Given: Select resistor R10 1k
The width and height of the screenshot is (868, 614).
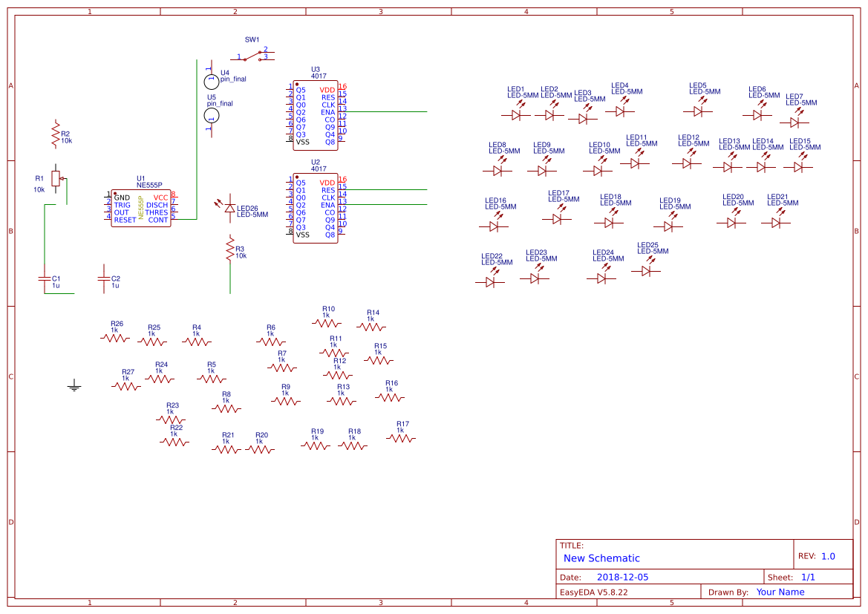Looking at the screenshot, I should coord(327,323).
